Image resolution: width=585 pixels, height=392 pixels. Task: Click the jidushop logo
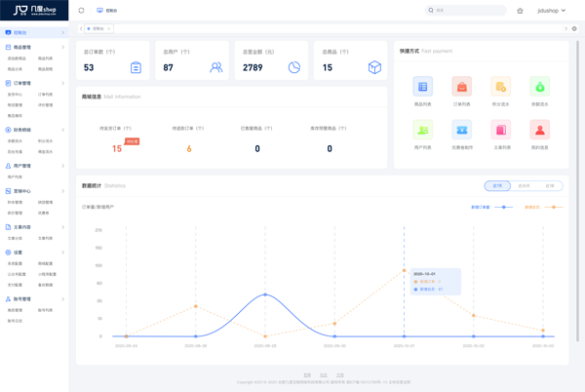(x=34, y=10)
